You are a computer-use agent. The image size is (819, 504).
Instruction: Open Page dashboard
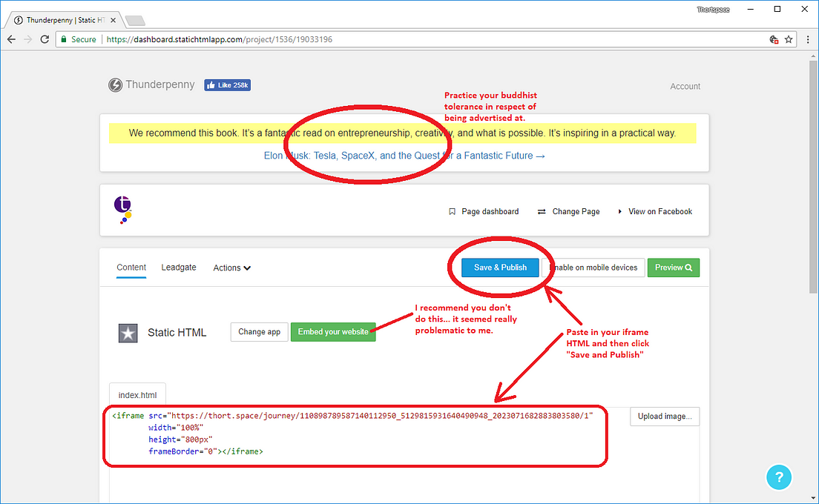484,211
